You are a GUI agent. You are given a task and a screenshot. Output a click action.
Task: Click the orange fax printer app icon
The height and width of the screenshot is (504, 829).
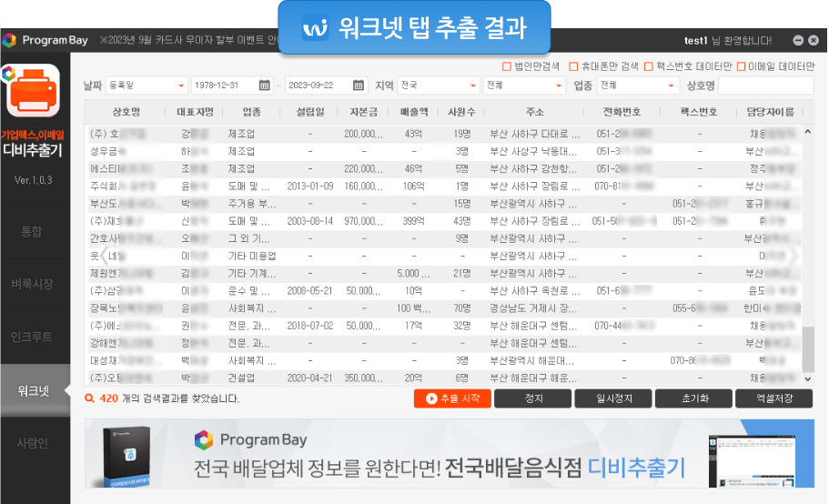click(34, 90)
